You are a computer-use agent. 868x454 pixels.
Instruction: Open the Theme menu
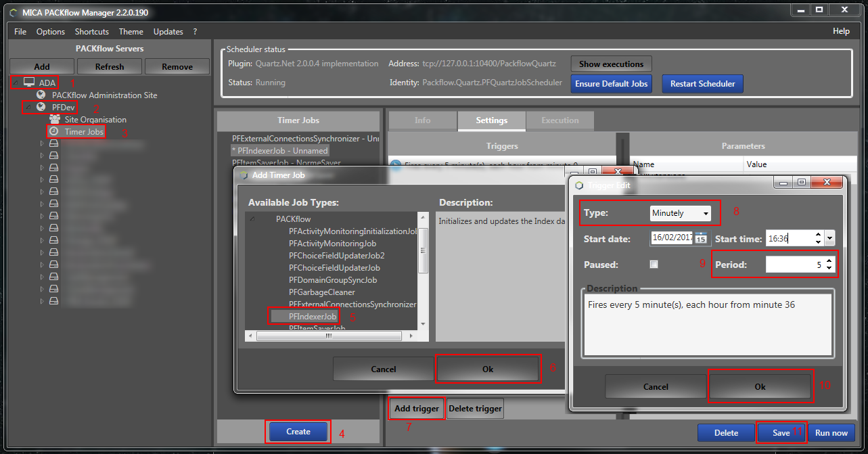tap(131, 32)
